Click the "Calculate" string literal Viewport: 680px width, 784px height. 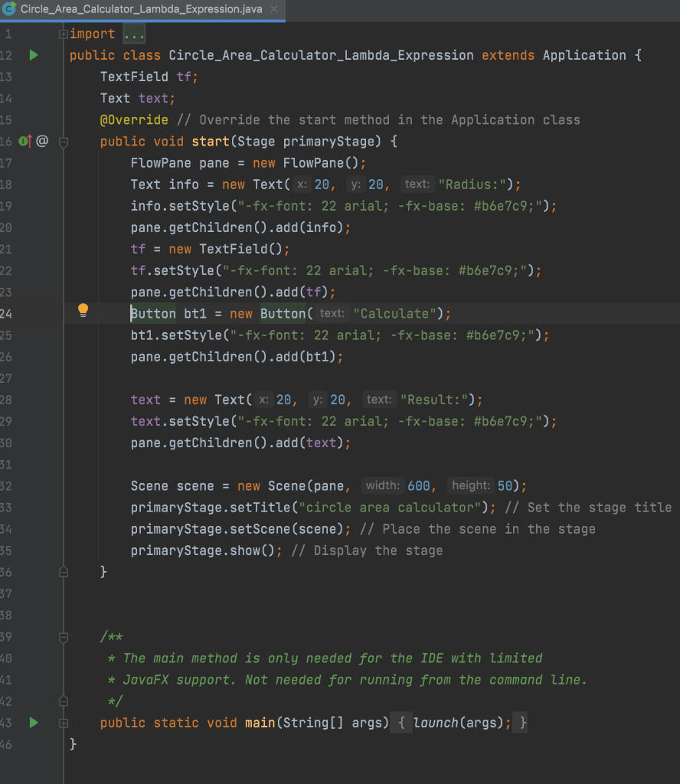[x=394, y=313]
